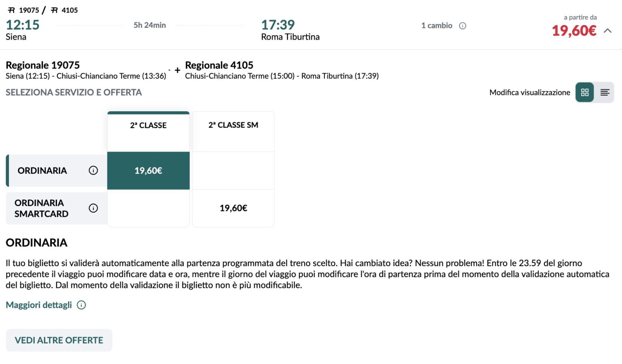Deselect the highlighted 19,60€ 2ª CLASSE cell
622x364 pixels.
pyautogui.click(x=148, y=170)
